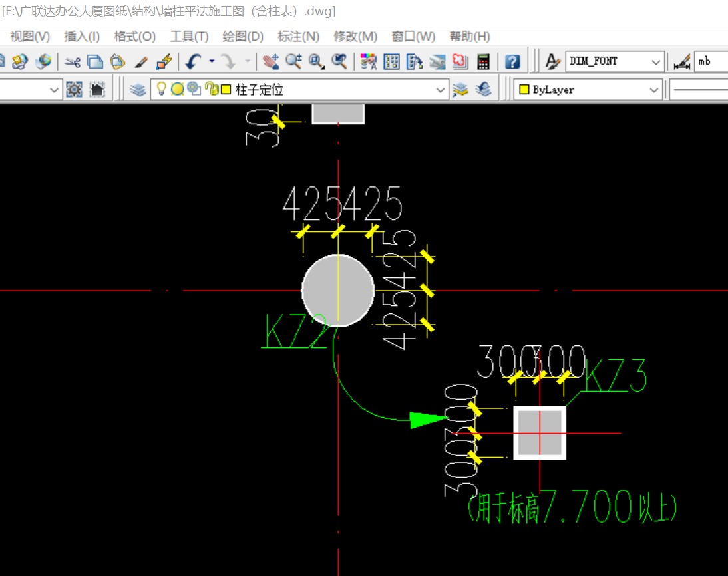Open the 视图(V) menu
The image size is (728, 576).
(30, 36)
